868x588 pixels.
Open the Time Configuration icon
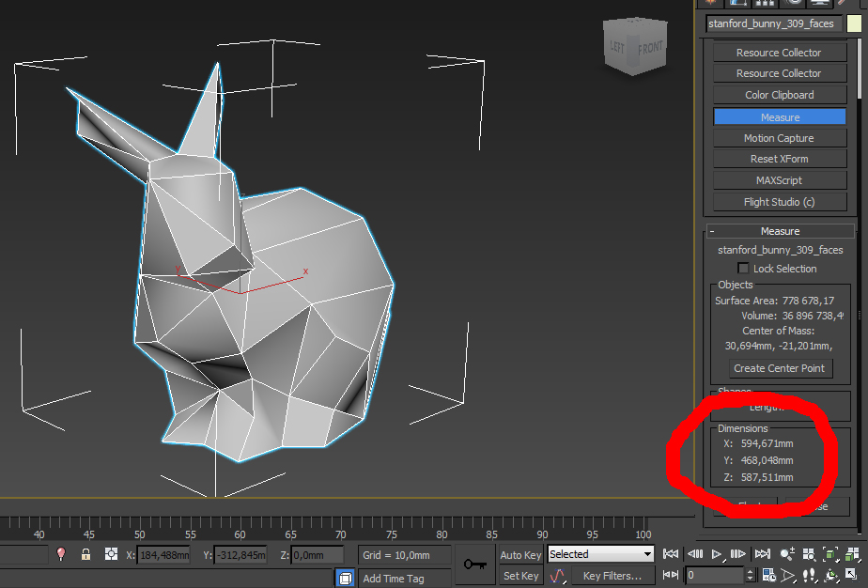tap(769, 575)
